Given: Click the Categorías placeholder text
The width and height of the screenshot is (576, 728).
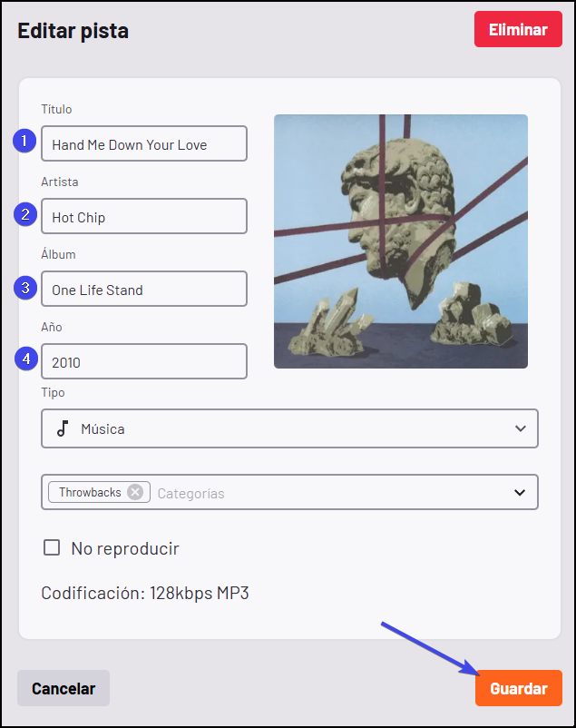Looking at the screenshot, I should tap(190, 493).
